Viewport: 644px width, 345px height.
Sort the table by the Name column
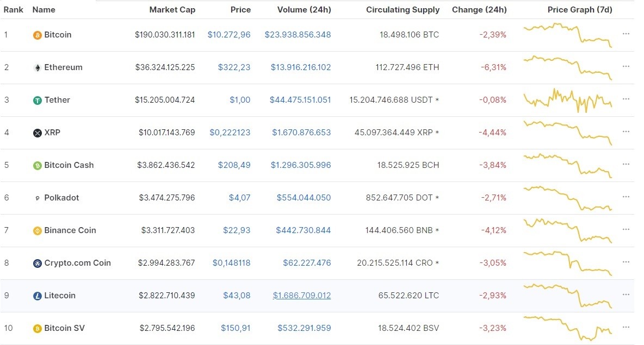pyautogui.click(x=44, y=9)
